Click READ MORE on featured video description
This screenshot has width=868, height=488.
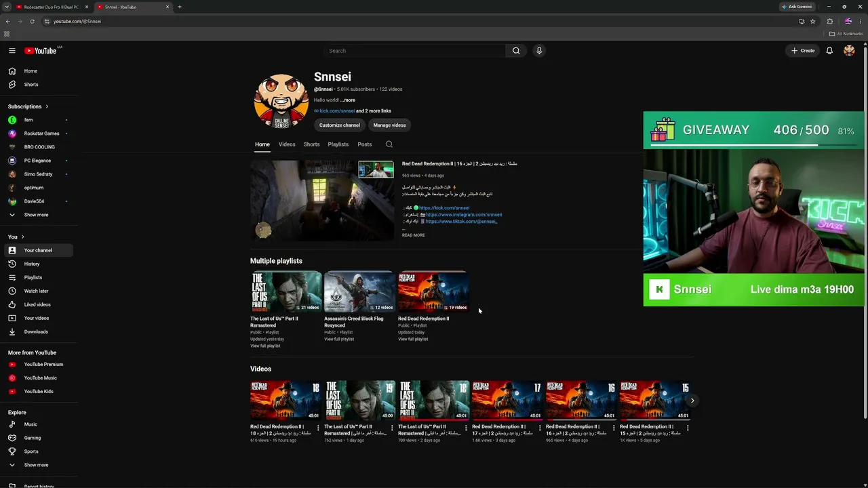click(x=414, y=235)
